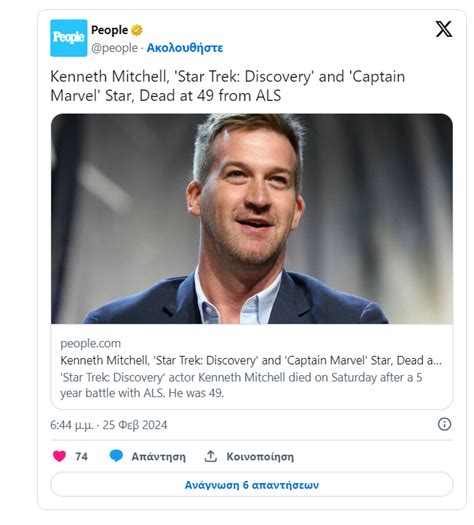Click the People display name
The width and height of the screenshot is (474, 525).
tap(109, 30)
